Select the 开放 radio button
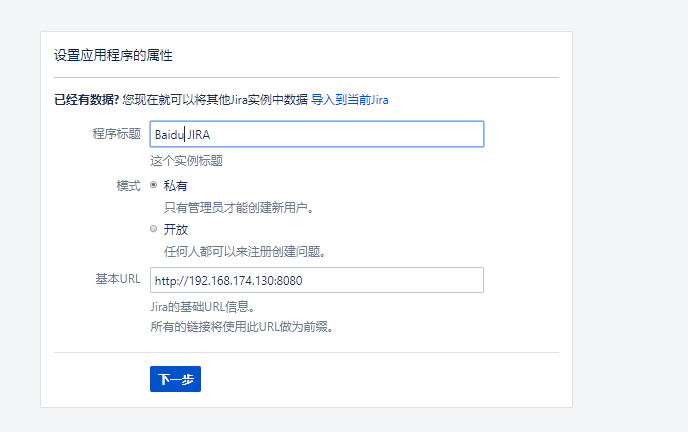The height and width of the screenshot is (432, 688). point(154,229)
